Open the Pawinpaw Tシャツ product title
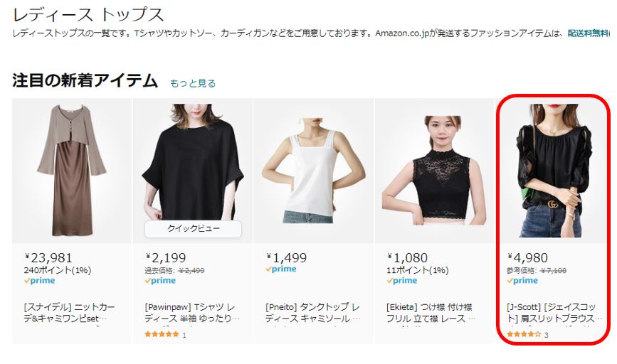 (191, 313)
